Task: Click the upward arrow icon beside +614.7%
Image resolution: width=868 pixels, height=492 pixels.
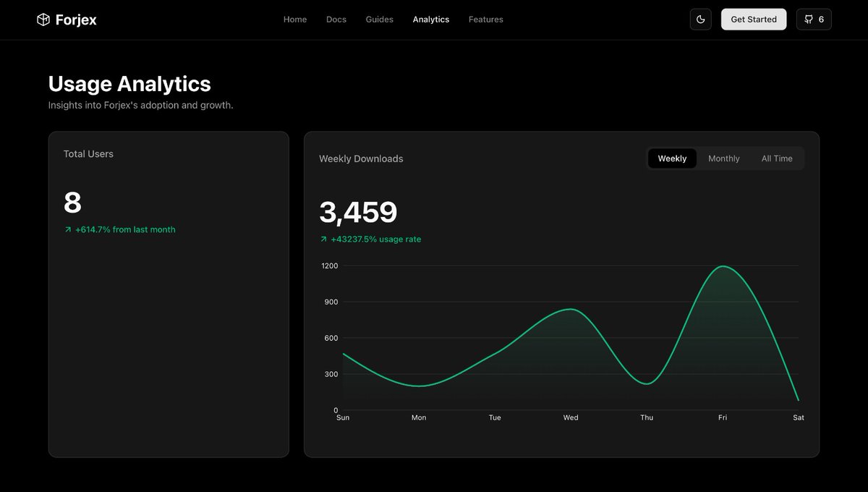Action: [x=68, y=229]
